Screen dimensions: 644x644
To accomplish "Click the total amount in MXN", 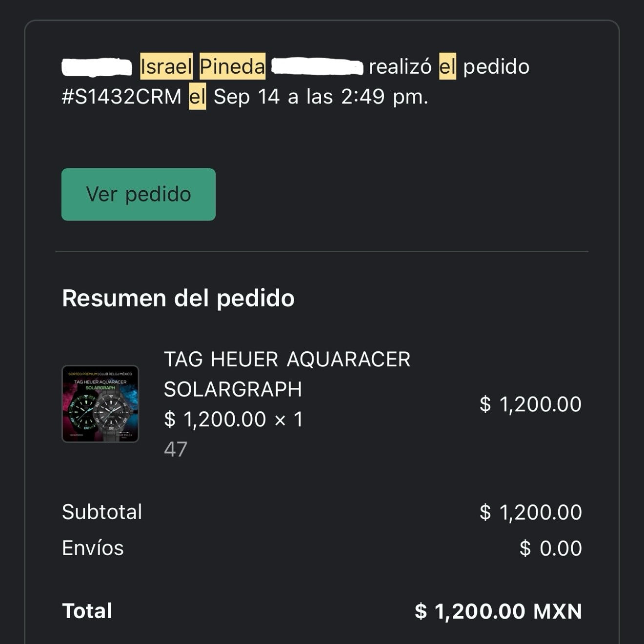I will (498, 611).
